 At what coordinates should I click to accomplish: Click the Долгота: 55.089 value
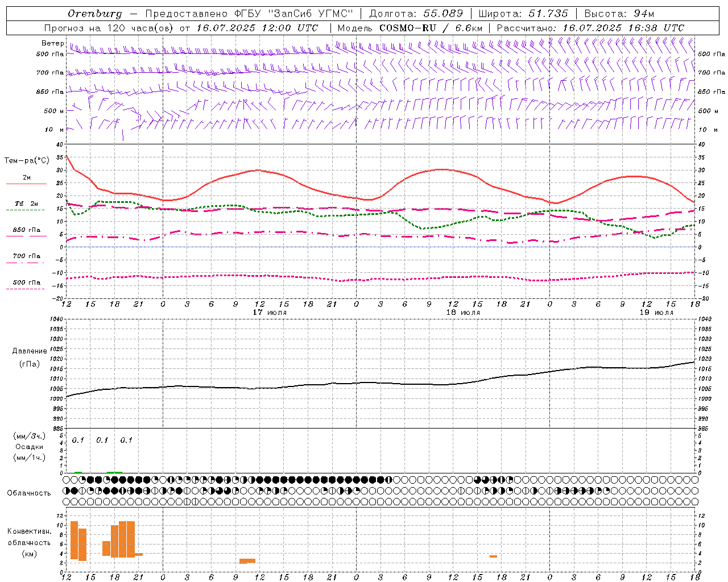click(x=416, y=14)
